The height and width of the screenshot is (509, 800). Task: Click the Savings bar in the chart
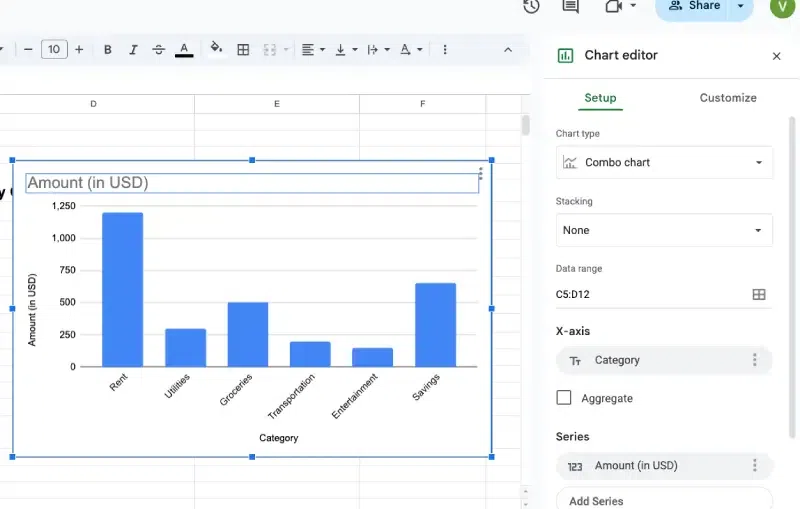(435, 325)
